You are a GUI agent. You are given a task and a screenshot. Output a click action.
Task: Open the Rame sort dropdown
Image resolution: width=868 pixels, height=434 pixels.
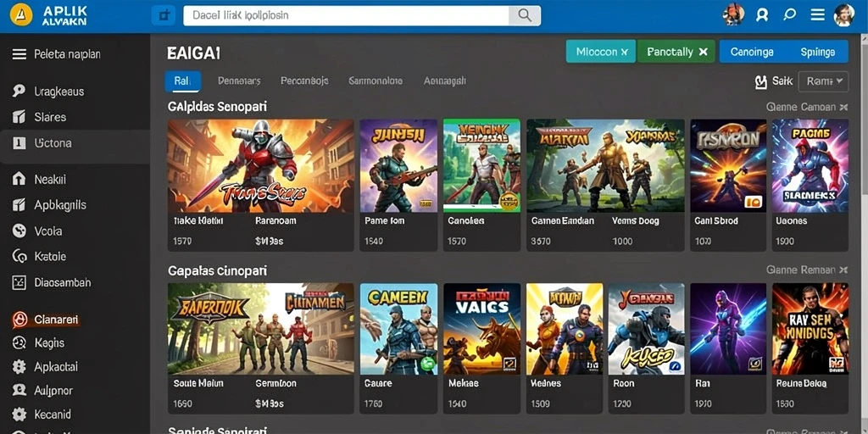(x=824, y=81)
